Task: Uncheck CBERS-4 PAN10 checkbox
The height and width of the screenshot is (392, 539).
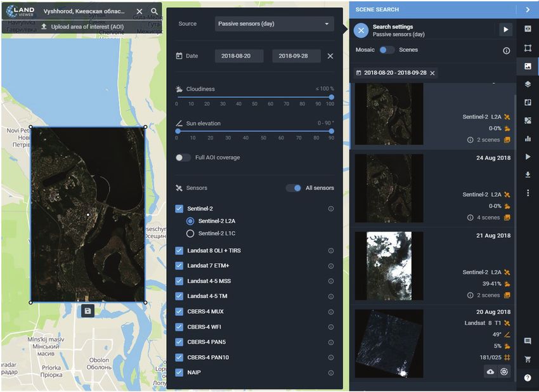Action: (179, 357)
